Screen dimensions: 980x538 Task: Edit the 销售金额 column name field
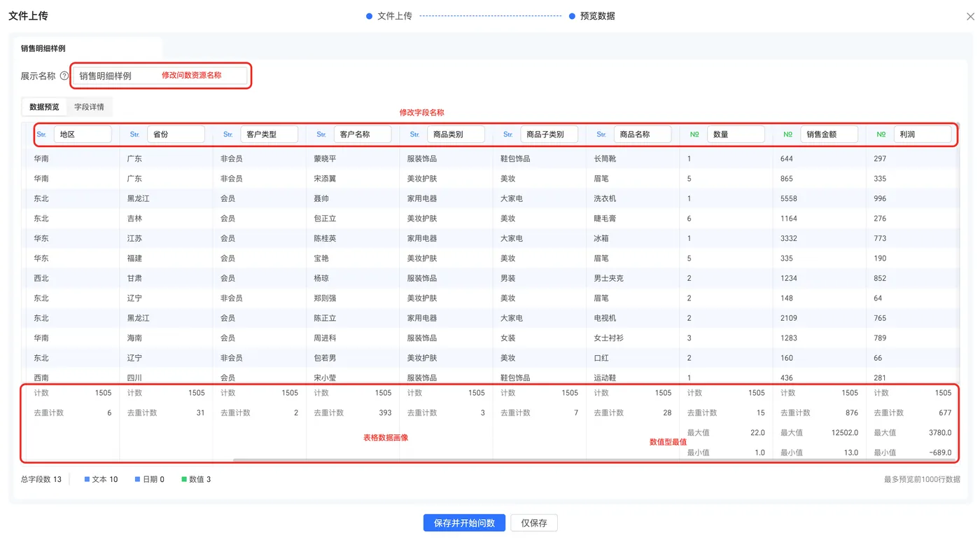[x=829, y=134]
